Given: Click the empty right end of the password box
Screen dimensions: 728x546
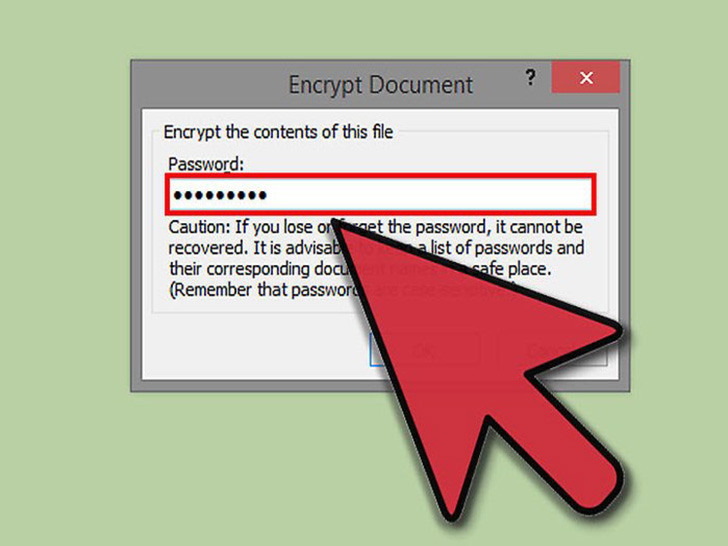Looking at the screenshot, I should (x=534, y=195).
